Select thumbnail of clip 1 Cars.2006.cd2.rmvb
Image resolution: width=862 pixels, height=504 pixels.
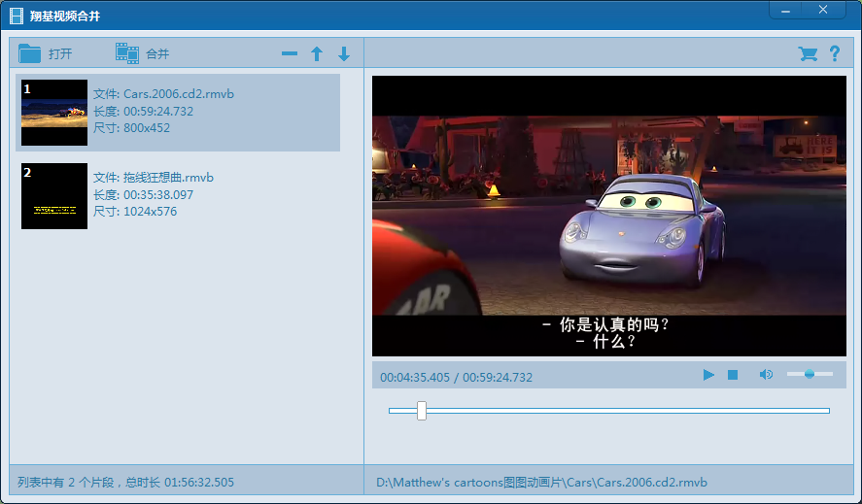tap(54, 113)
